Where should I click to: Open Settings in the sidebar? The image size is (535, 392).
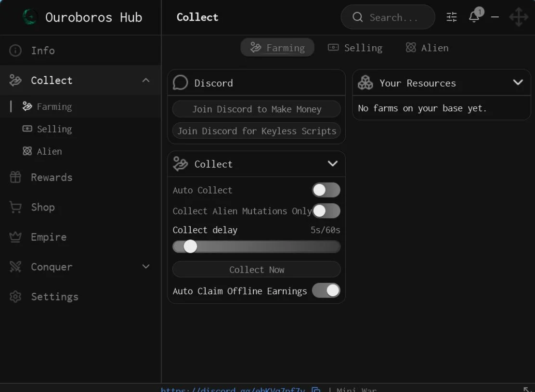point(80,297)
